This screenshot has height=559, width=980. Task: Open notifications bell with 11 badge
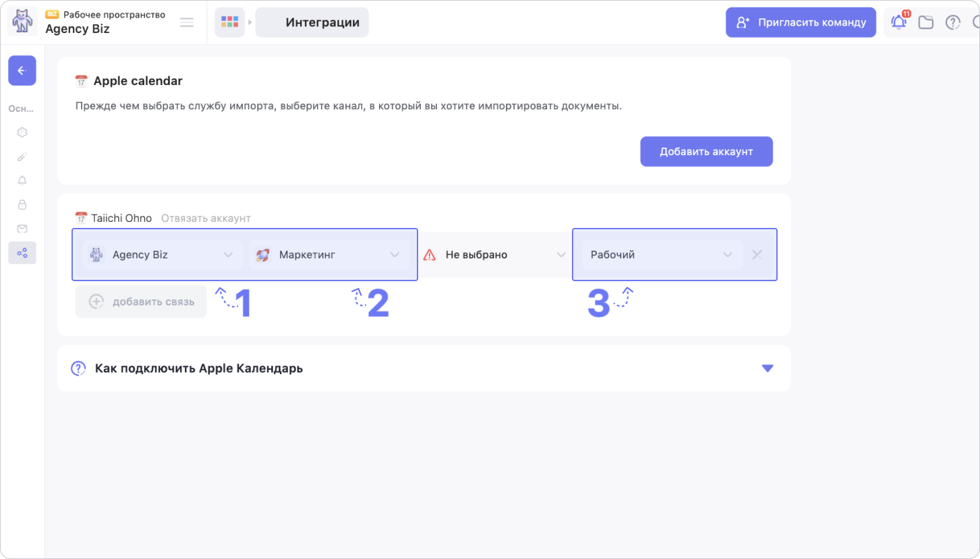[898, 22]
